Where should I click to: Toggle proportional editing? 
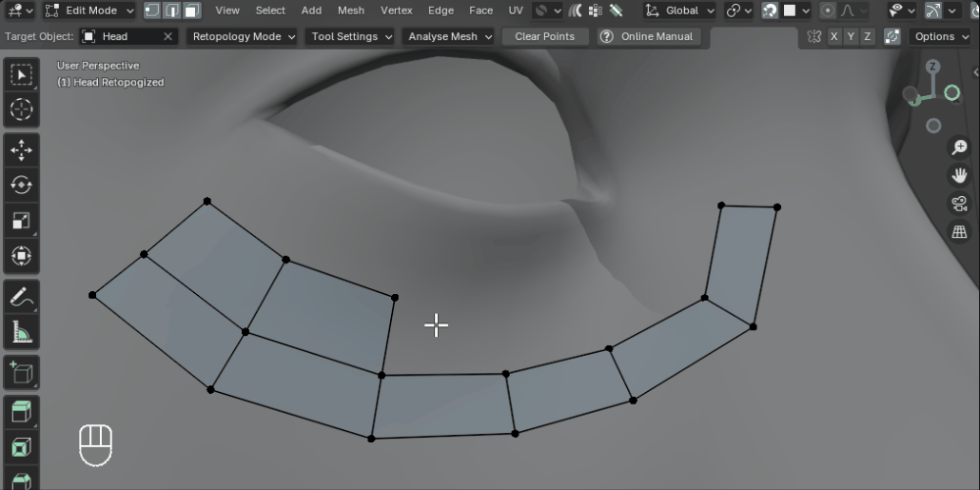click(829, 11)
